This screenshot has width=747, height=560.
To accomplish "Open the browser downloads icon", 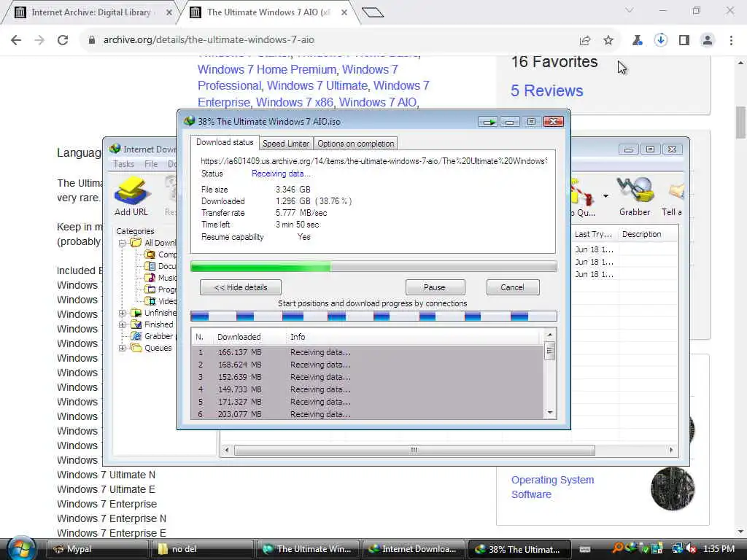I will point(661,40).
